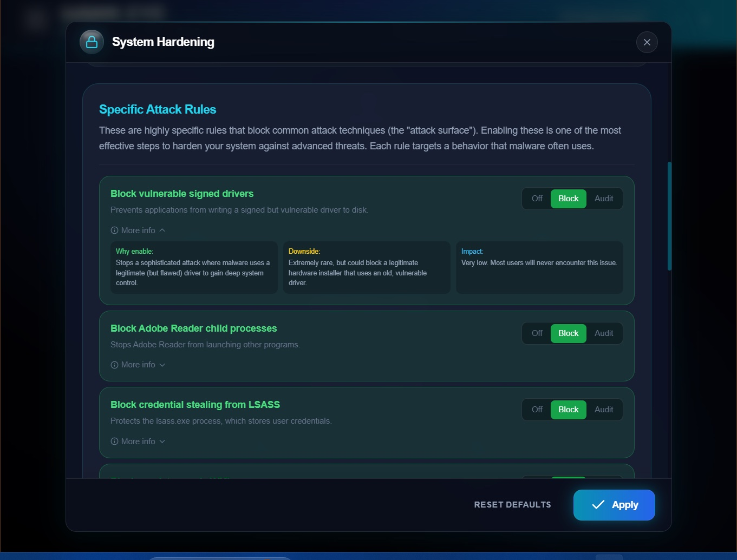Click the lock icon in the dialog header
The height and width of the screenshot is (560, 737).
point(92,42)
